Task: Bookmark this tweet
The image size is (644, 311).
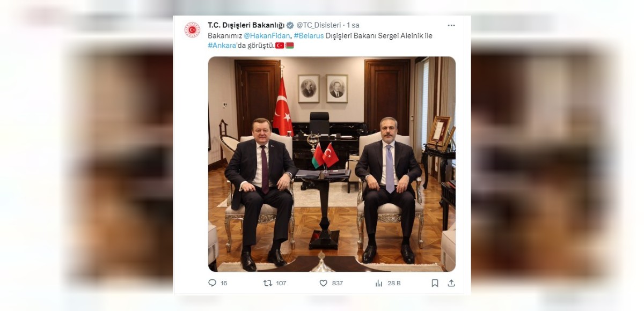Action: click(x=435, y=283)
